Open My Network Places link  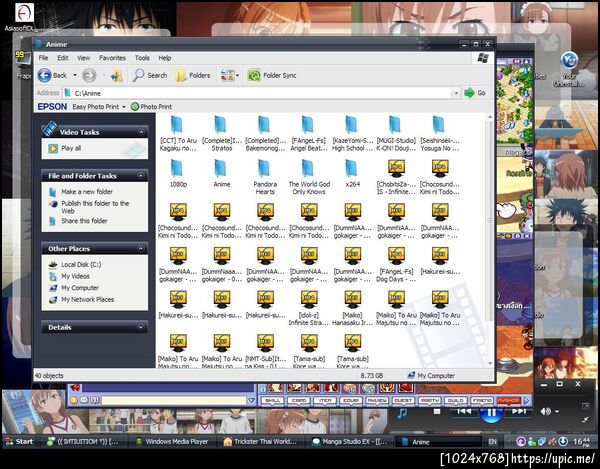[88, 300]
